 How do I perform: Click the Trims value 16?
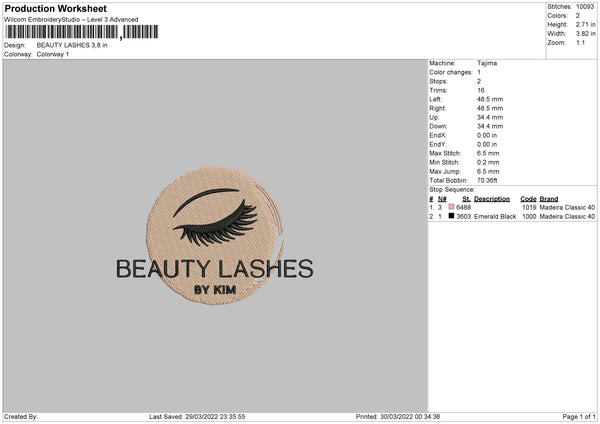pos(481,90)
